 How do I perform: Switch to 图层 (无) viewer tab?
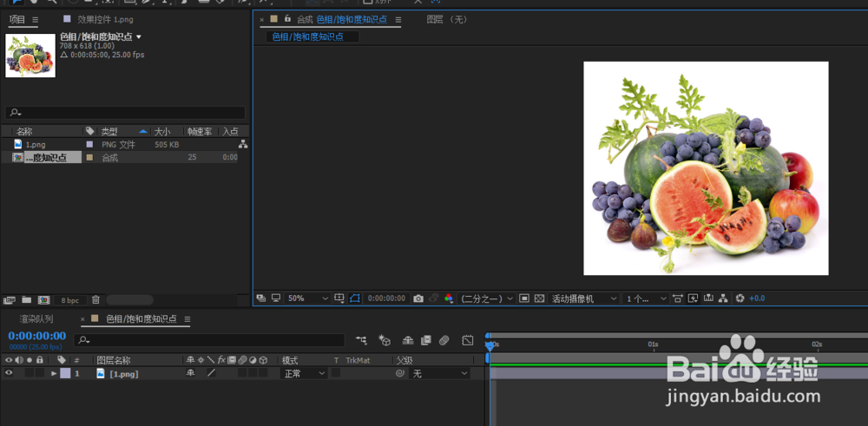coord(447,19)
